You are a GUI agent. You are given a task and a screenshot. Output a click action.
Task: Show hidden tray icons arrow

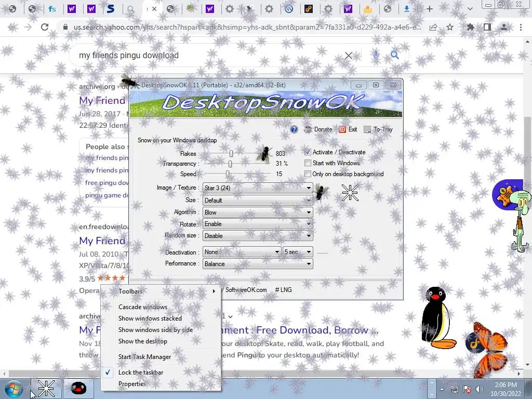click(442, 389)
